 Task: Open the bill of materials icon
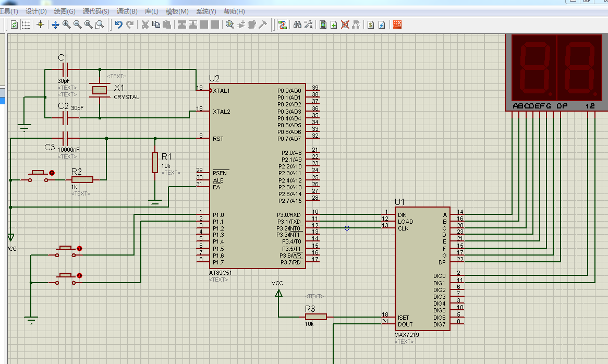371,25
